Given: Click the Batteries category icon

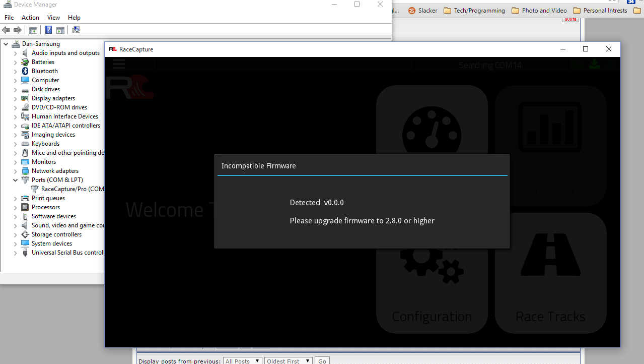Looking at the screenshot, I should 25,62.
